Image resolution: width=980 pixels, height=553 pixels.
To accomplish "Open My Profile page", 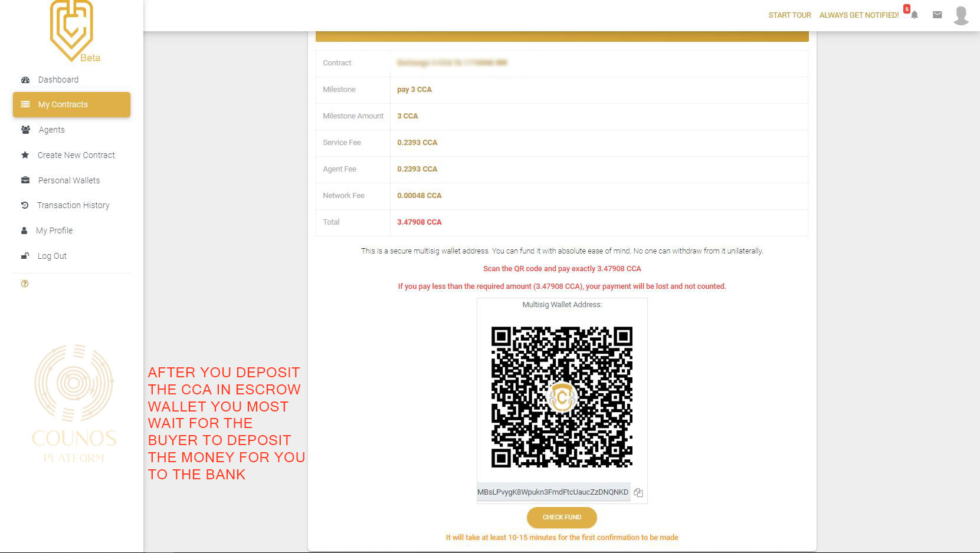I will [x=71, y=231].
